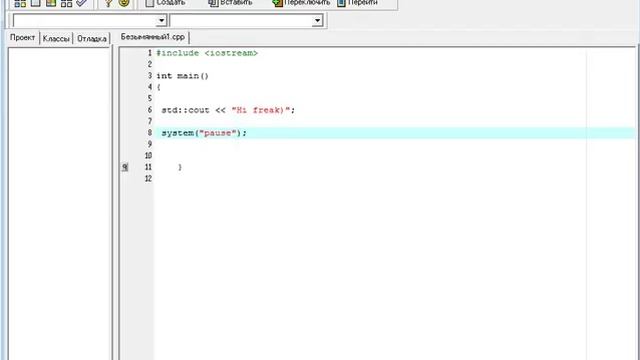This screenshot has width=640, height=360.
Task: Switch to the Классы tab
Action: point(56,38)
